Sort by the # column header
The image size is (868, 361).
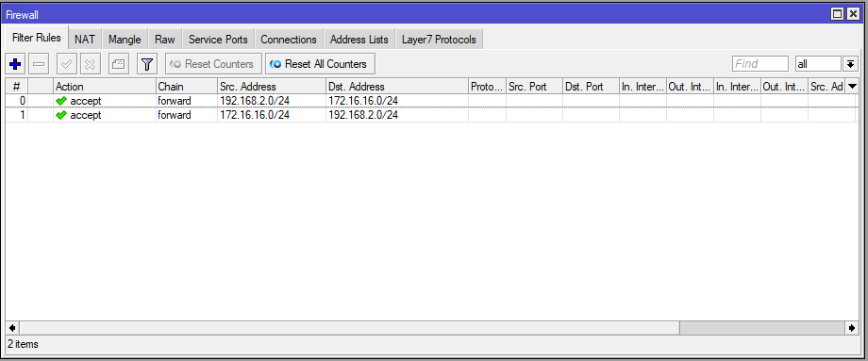pyautogui.click(x=17, y=87)
